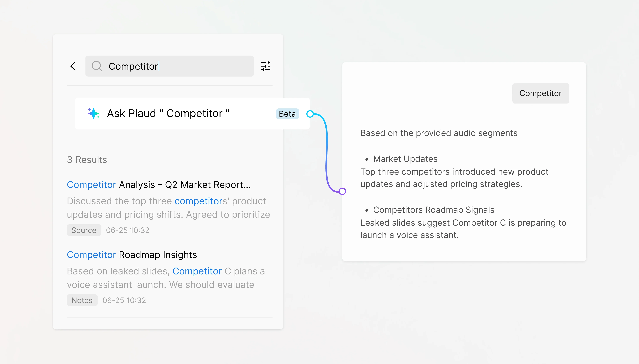Click the Source tag

coord(84,230)
